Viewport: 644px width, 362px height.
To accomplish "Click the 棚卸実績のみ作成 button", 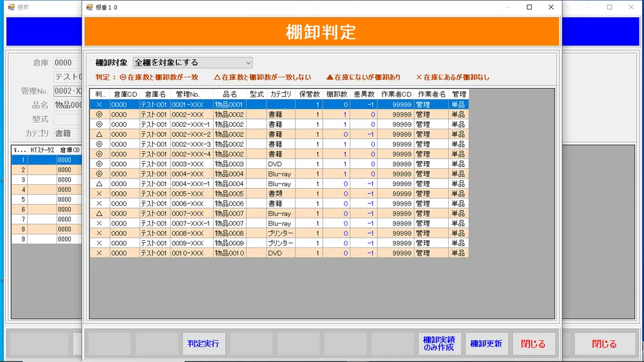I will 439,343.
